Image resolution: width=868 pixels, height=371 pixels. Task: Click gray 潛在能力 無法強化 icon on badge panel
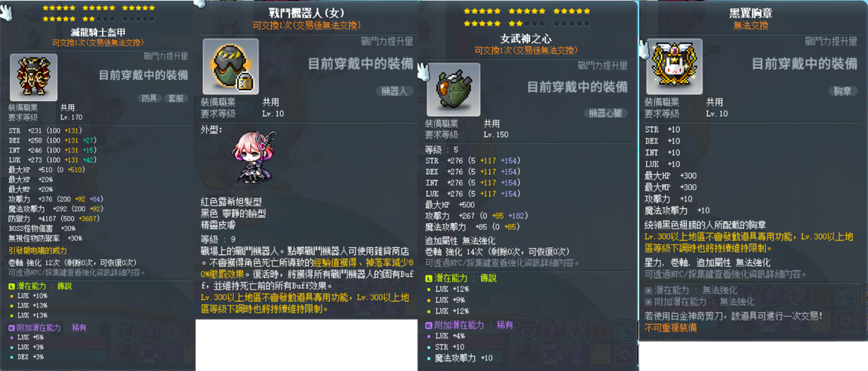point(648,290)
